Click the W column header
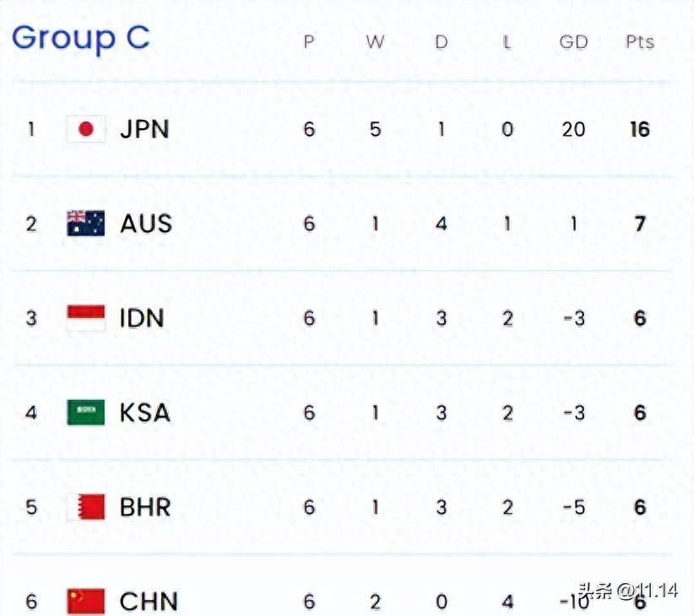 [x=375, y=41]
